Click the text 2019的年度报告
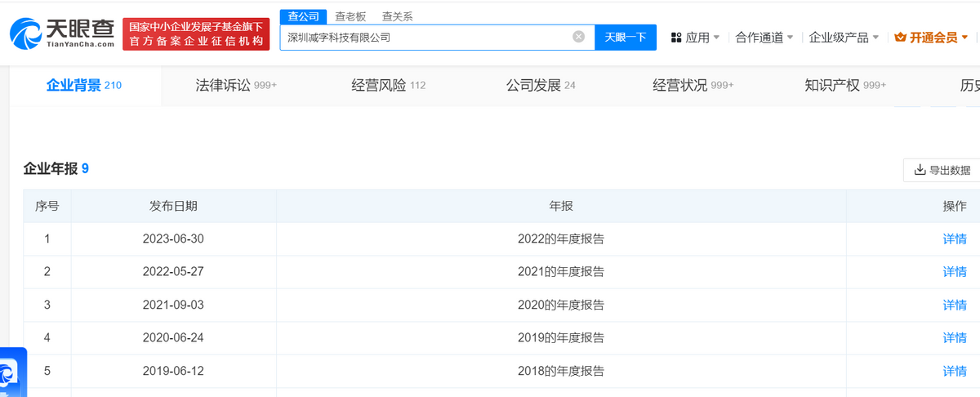The width and height of the screenshot is (980, 397). point(561,337)
